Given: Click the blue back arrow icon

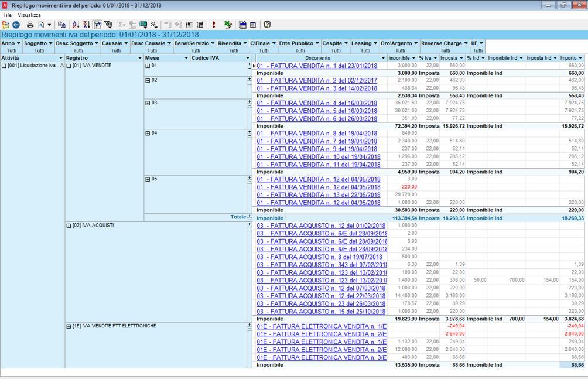Looking at the screenshot, I should 16,25.
